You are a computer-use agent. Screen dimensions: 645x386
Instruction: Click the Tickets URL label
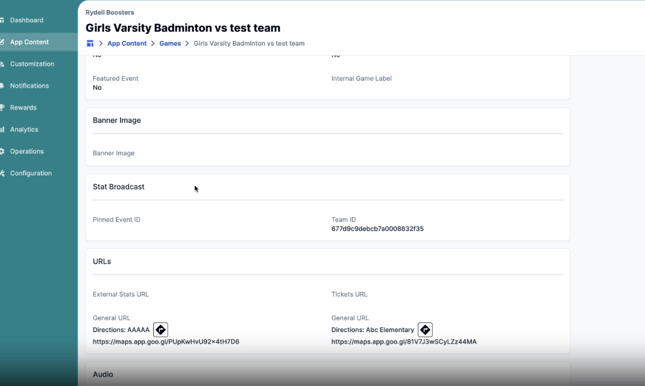click(349, 294)
